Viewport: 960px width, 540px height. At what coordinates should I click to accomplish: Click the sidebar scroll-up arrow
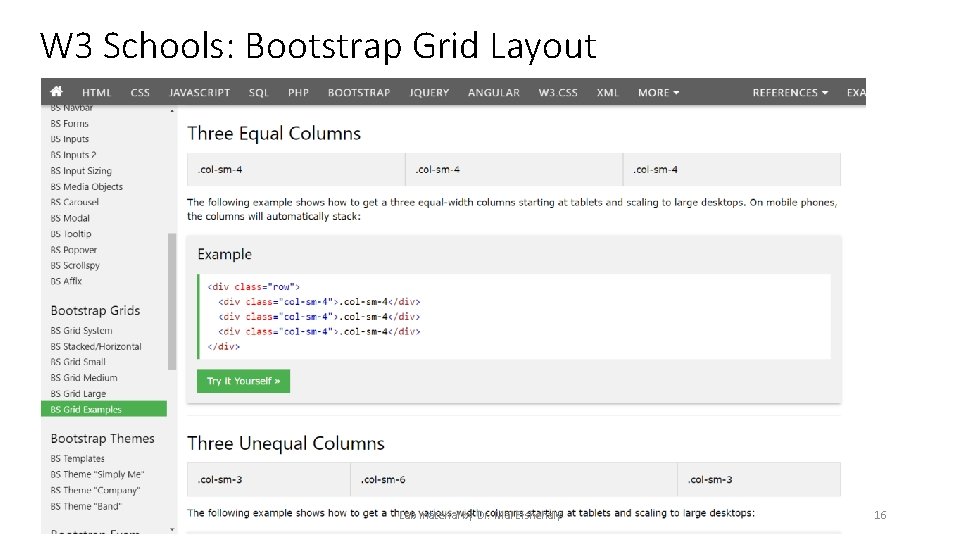(x=172, y=111)
